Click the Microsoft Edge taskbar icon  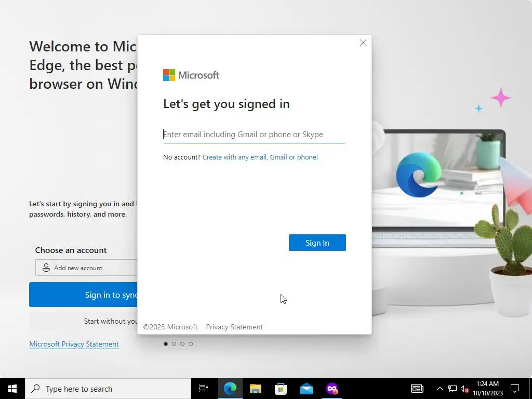click(x=230, y=389)
